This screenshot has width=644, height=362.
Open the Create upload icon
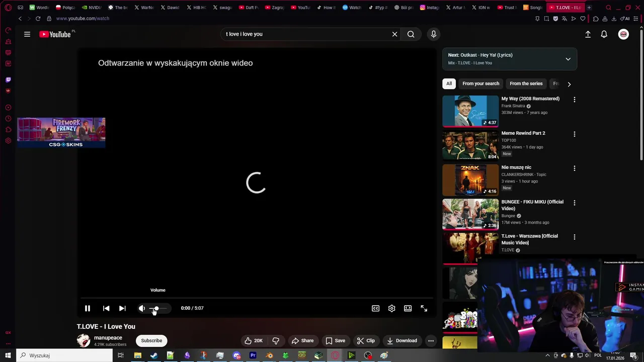click(x=588, y=34)
